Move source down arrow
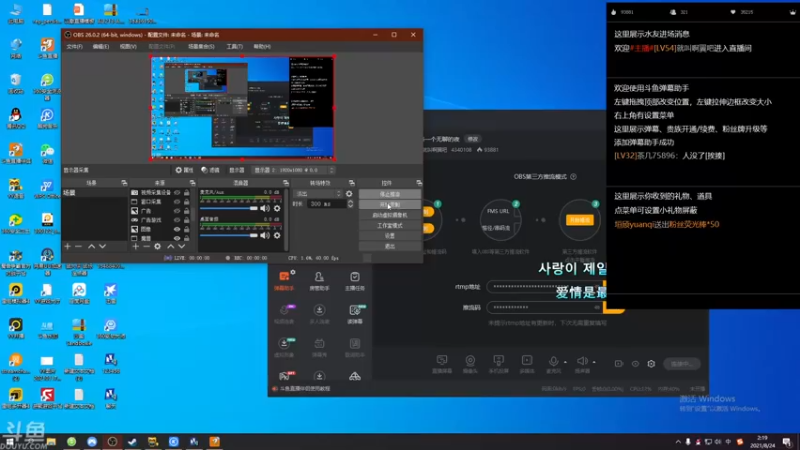Screen dimensions: 800x450 [x=182, y=246]
